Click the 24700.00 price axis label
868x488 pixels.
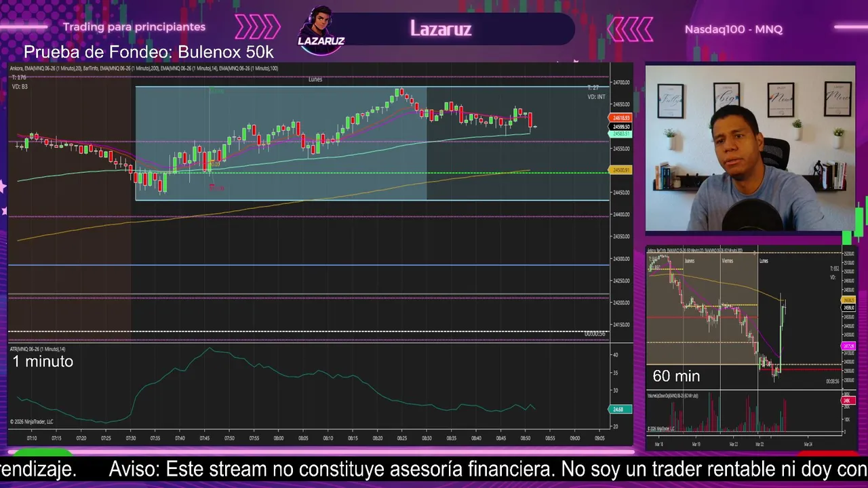click(x=621, y=83)
